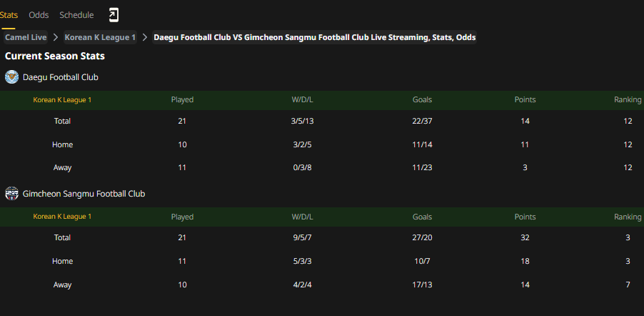This screenshot has height=316, width=644.
Task: Click the Daegu vs Gimcheon match breadcrumb title
Action: pyautogui.click(x=315, y=37)
